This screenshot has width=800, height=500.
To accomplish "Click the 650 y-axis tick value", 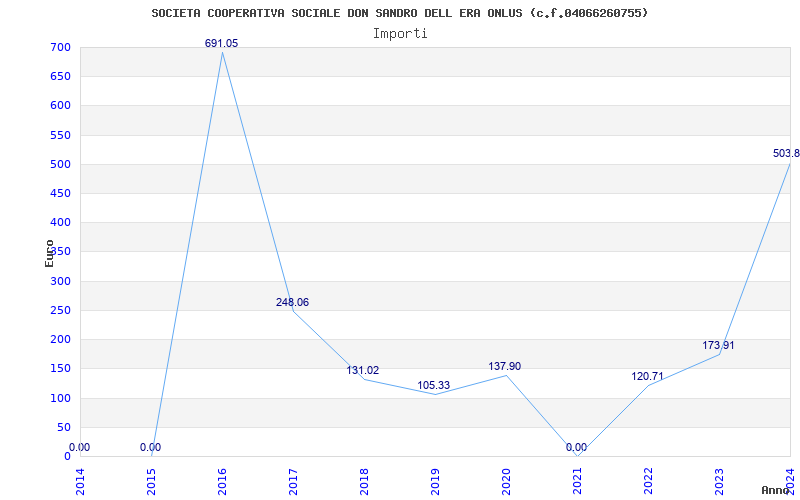I will point(60,77).
